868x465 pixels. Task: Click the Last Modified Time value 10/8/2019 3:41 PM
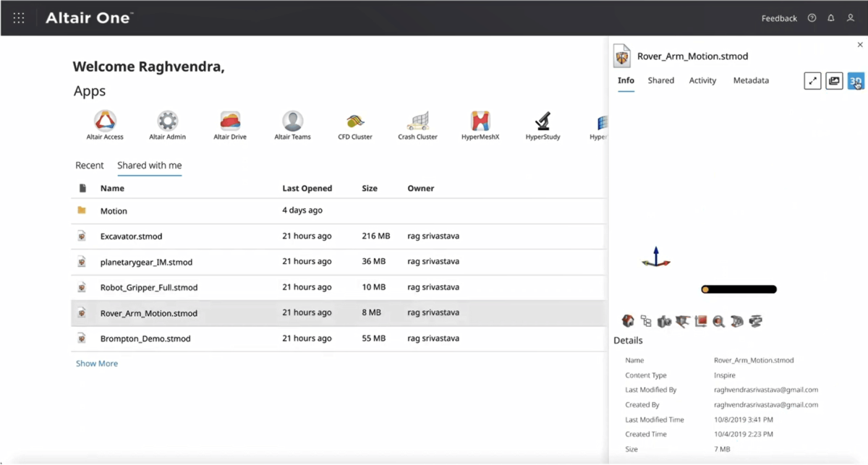(744, 419)
